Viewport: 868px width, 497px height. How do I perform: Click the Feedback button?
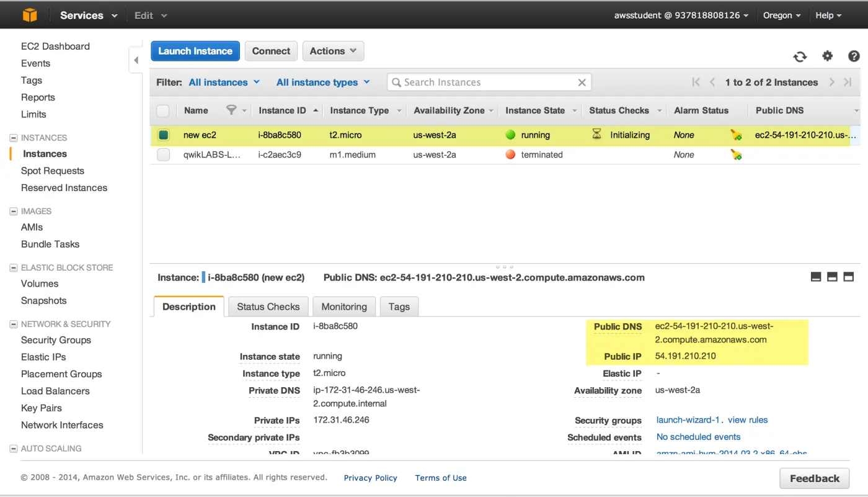tap(814, 478)
